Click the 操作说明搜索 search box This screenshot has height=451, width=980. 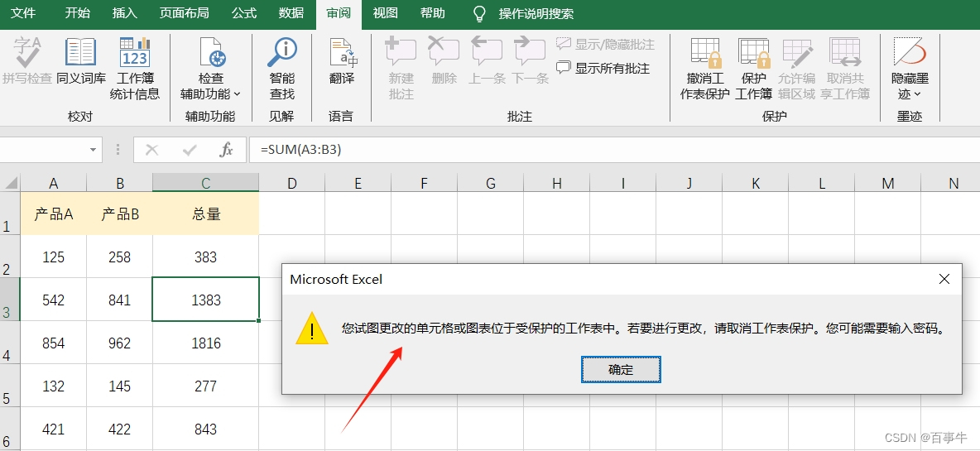click(536, 13)
